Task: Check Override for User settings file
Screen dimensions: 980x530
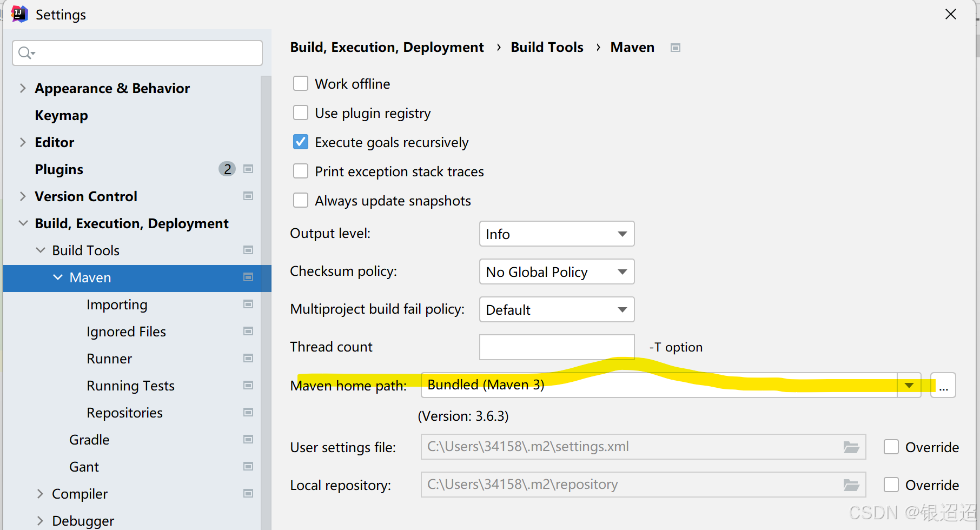Action: click(x=891, y=447)
